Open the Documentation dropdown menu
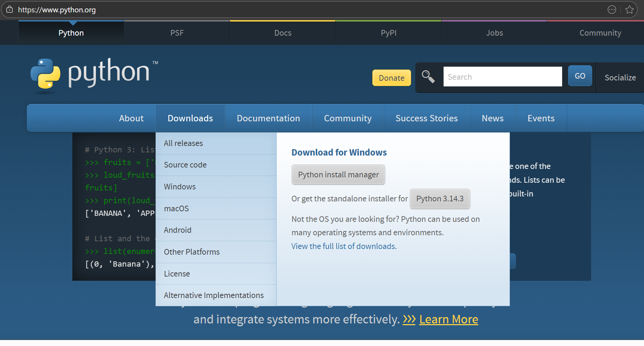 (x=268, y=118)
